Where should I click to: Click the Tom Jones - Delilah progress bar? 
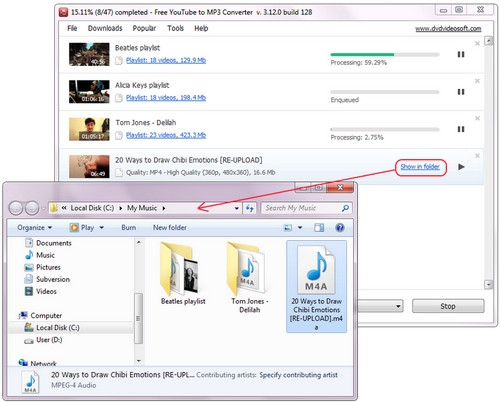click(385, 129)
